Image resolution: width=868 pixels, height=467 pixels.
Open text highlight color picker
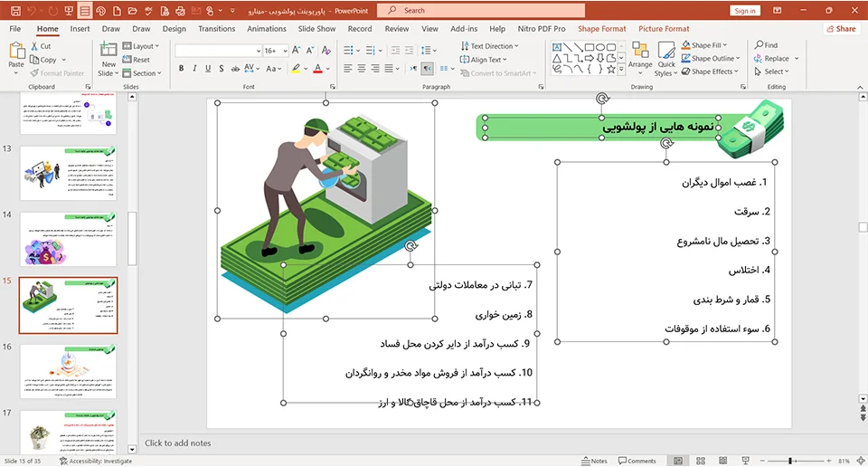[x=307, y=69]
